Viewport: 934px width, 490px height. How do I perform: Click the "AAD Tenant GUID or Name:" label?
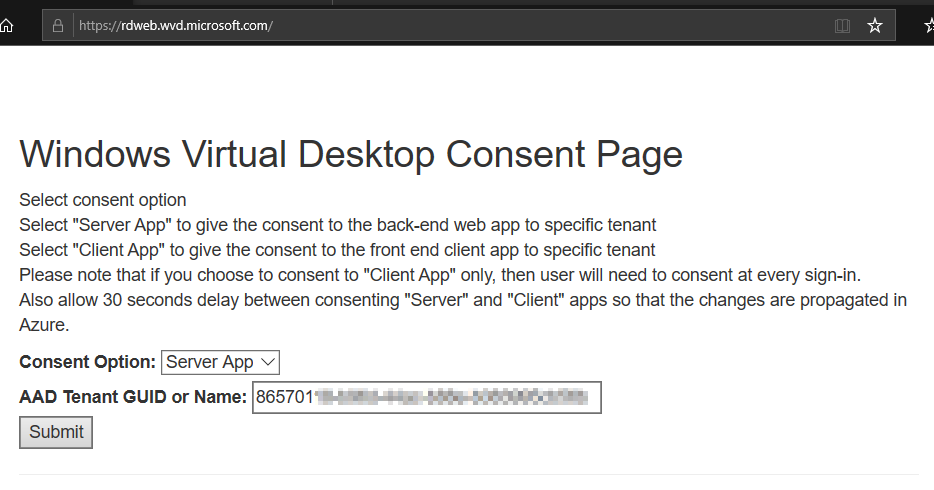point(133,397)
